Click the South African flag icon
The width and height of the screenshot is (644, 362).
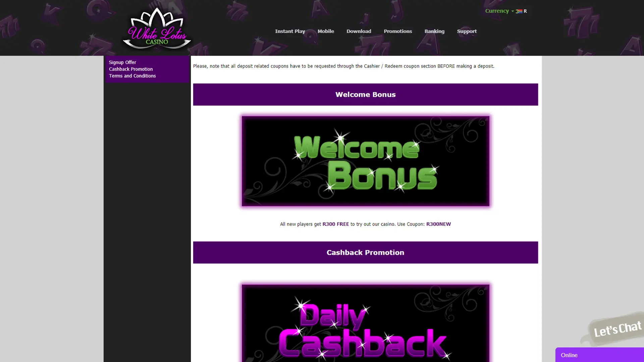point(519,11)
